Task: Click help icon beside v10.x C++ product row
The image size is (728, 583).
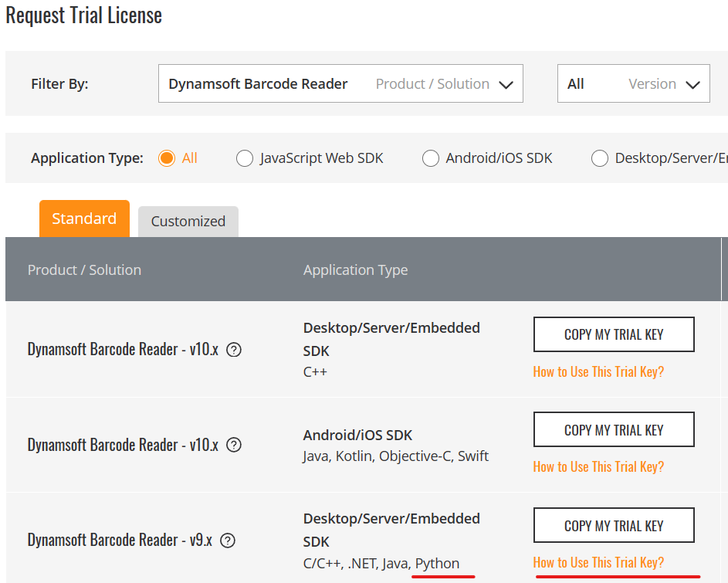Action: pyautogui.click(x=234, y=350)
